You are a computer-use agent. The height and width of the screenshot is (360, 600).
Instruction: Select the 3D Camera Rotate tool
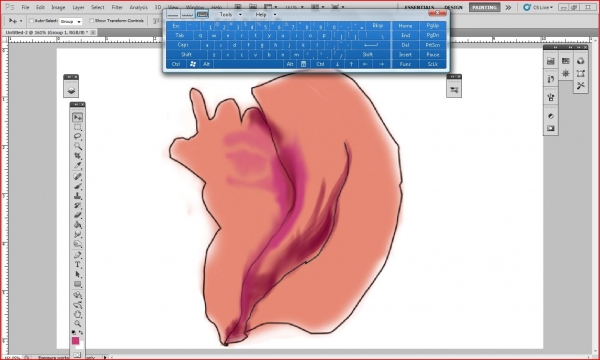[78, 305]
